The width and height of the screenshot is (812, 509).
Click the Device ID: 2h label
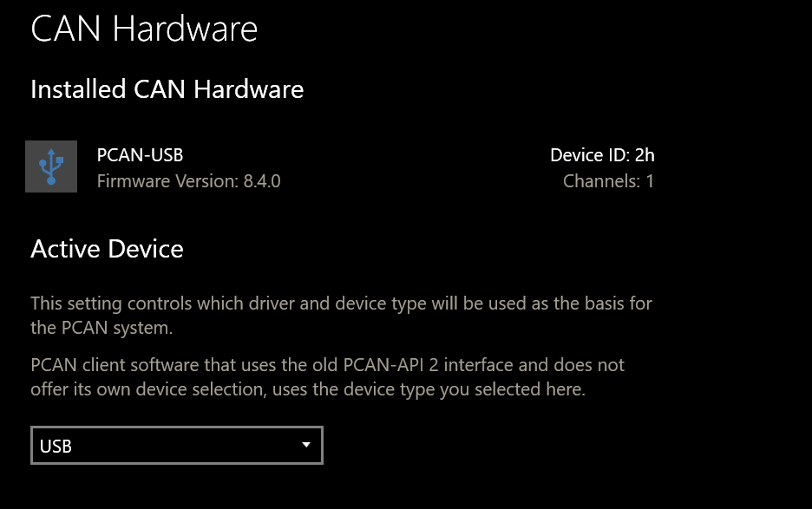[x=601, y=155]
